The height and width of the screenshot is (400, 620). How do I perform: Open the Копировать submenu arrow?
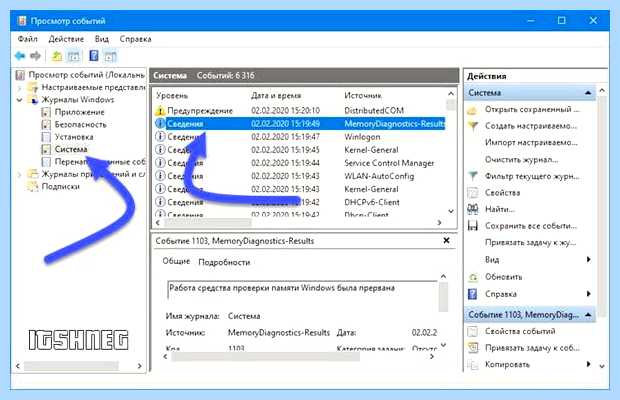tap(588, 364)
